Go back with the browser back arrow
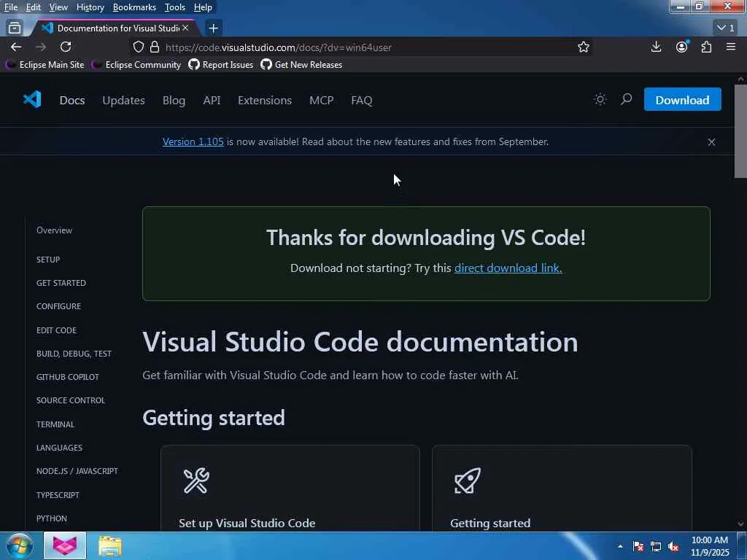The image size is (747, 560). pyautogui.click(x=16, y=47)
